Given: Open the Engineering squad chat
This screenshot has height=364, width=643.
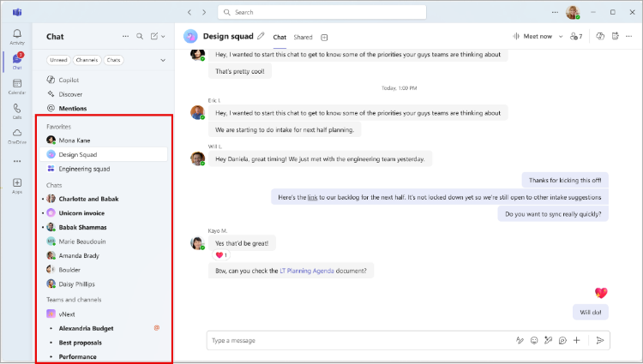Looking at the screenshot, I should (x=104, y=169).
